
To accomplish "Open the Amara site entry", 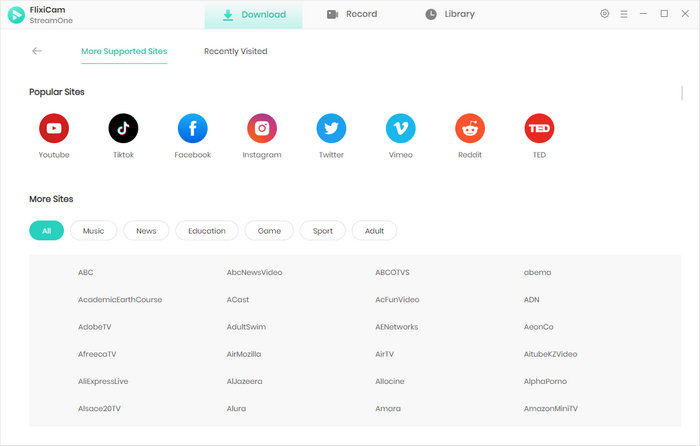I will [388, 408].
